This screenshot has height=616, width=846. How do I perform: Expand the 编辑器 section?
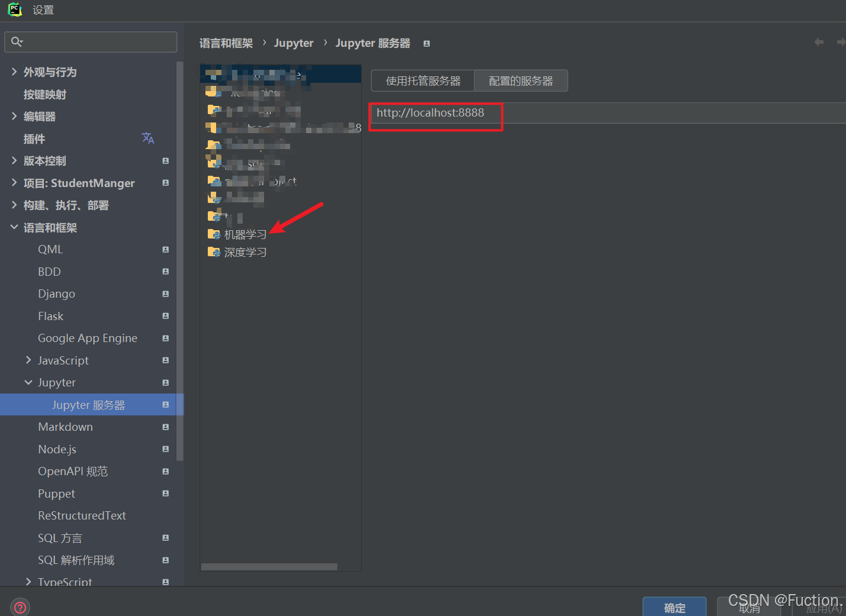point(14,116)
